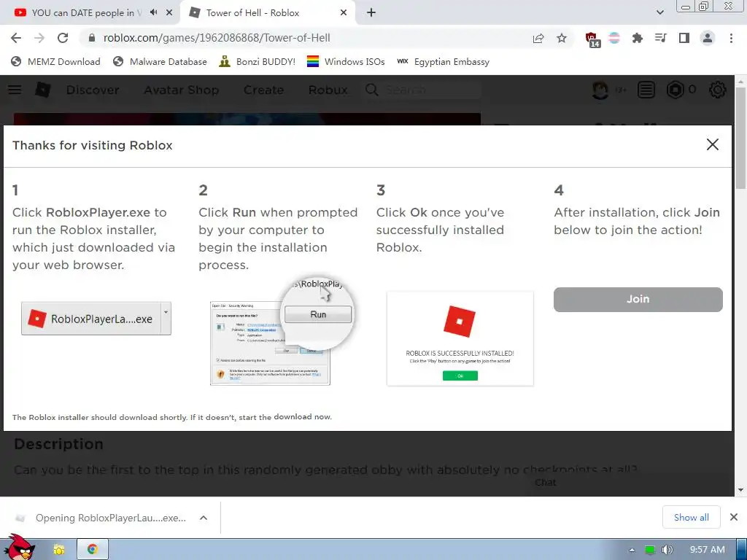Click Show all downloads
The width and height of the screenshot is (747, 560).
692,517
